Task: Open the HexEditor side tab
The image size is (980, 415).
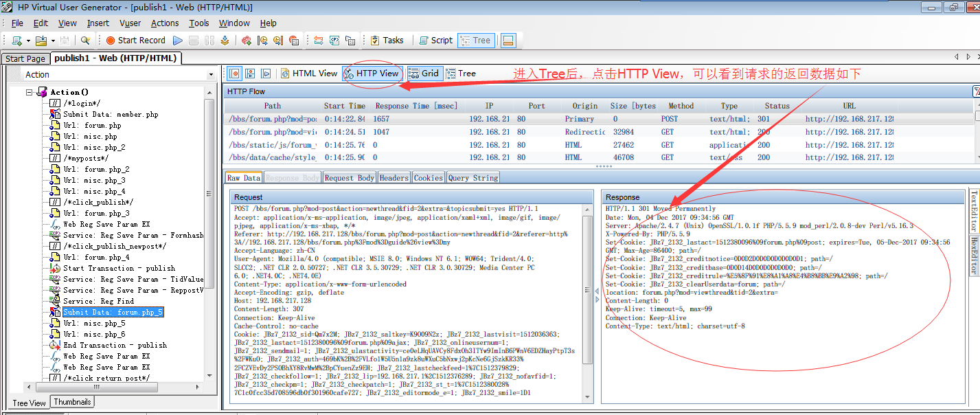Action: [973, 256]
